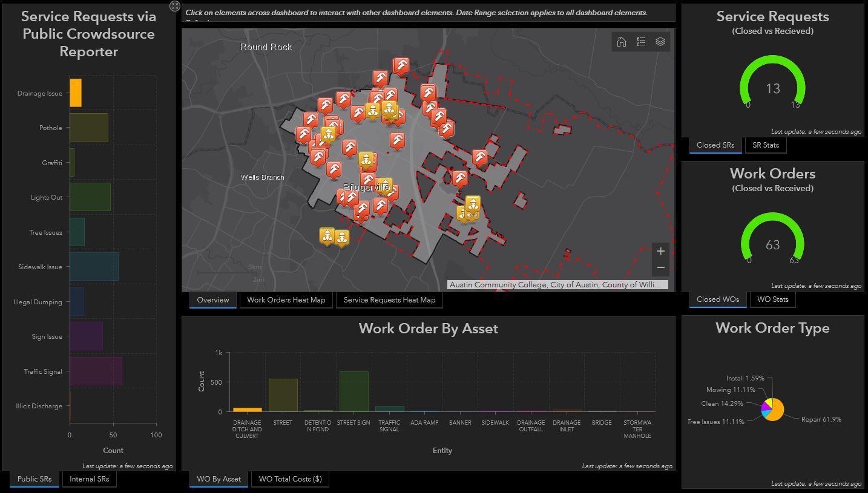This screenshot has width=868, height=493.
Task: Click the 'Repair 61.9%' pie label
Action: 821,419
